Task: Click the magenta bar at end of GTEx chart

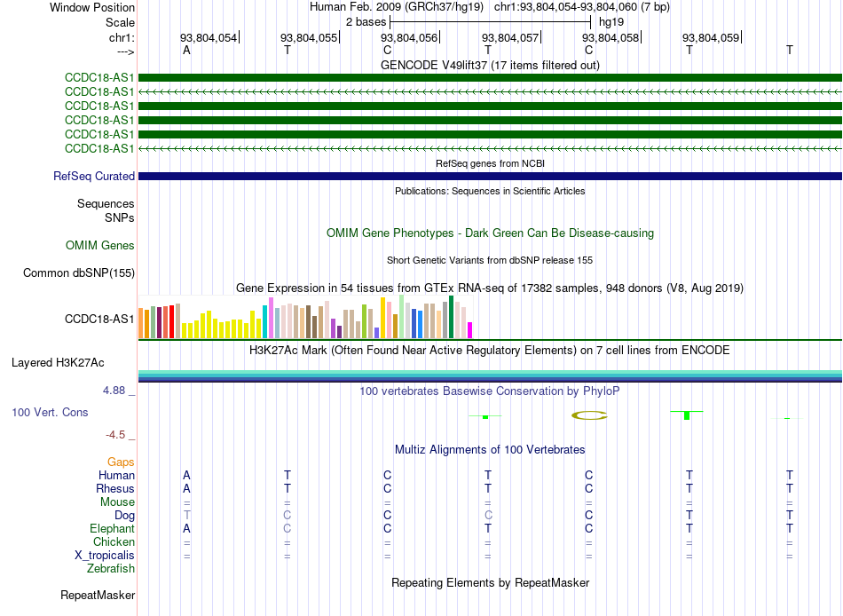Action: pyautogui.click(x=470, y=330)
